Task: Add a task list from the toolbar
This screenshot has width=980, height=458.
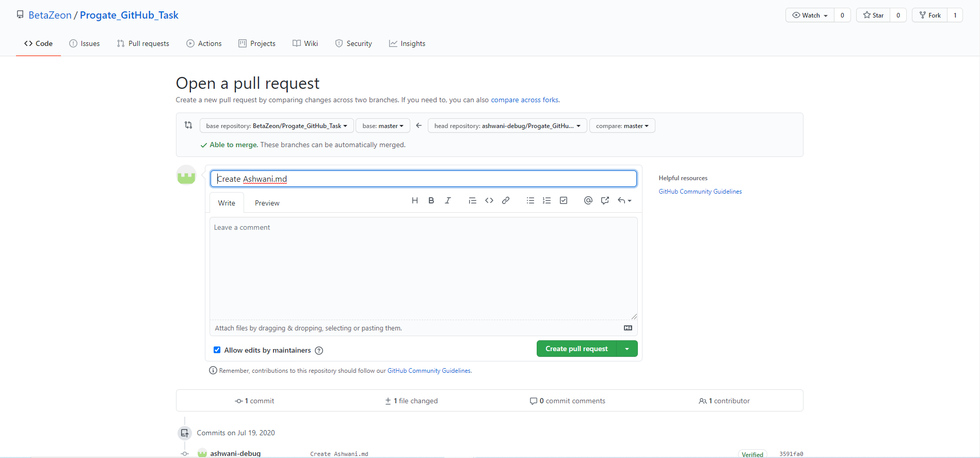Action: pyautogui.click(x=564, y=201)
